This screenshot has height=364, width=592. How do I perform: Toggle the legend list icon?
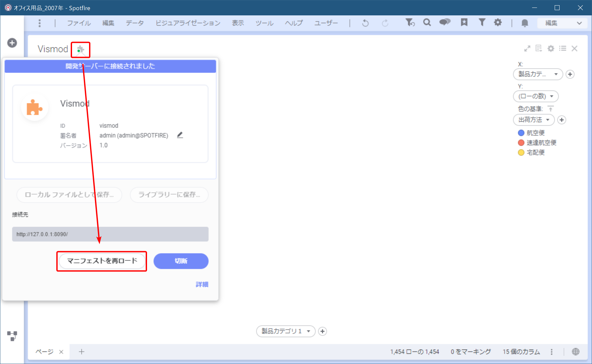coord(563,48)
